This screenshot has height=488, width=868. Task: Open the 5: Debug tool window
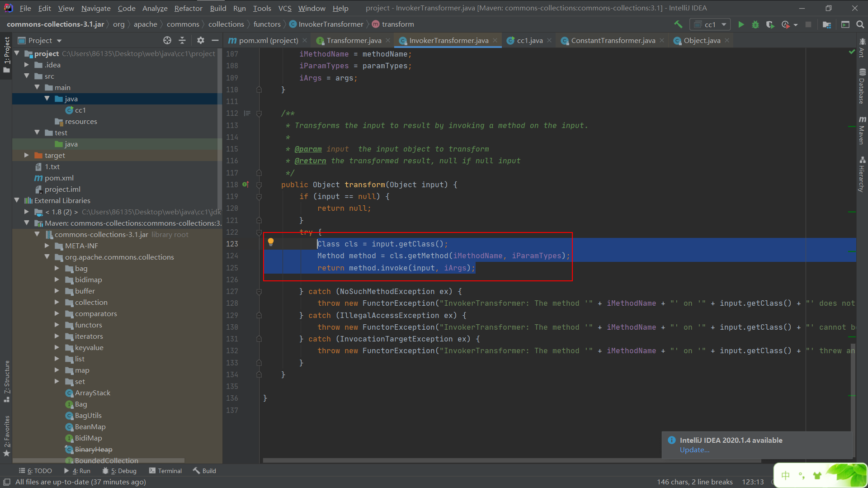point(119,471)
